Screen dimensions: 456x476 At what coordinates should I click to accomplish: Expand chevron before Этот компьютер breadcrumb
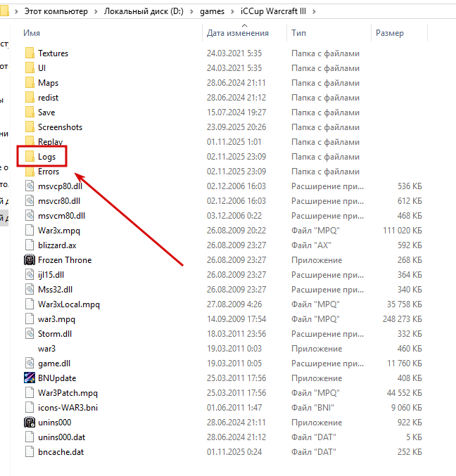[x=16, y=11]
